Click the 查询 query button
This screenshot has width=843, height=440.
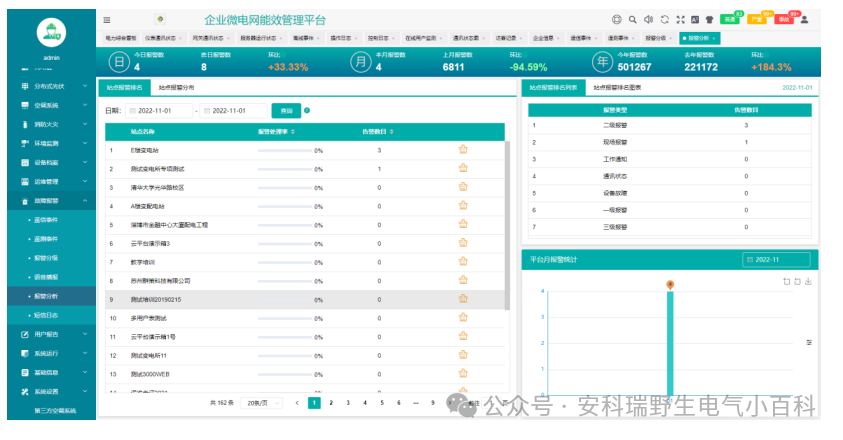[286, 110]
